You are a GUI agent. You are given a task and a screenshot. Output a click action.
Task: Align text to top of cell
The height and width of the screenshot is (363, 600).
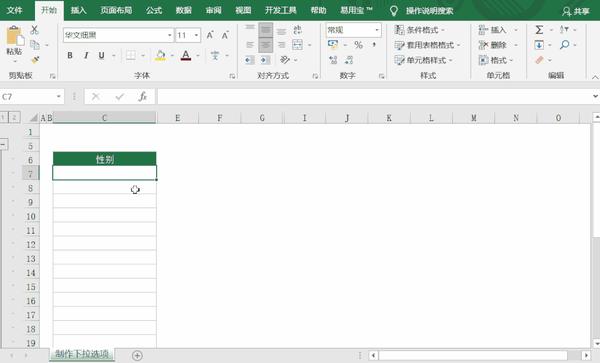point(250,29)
